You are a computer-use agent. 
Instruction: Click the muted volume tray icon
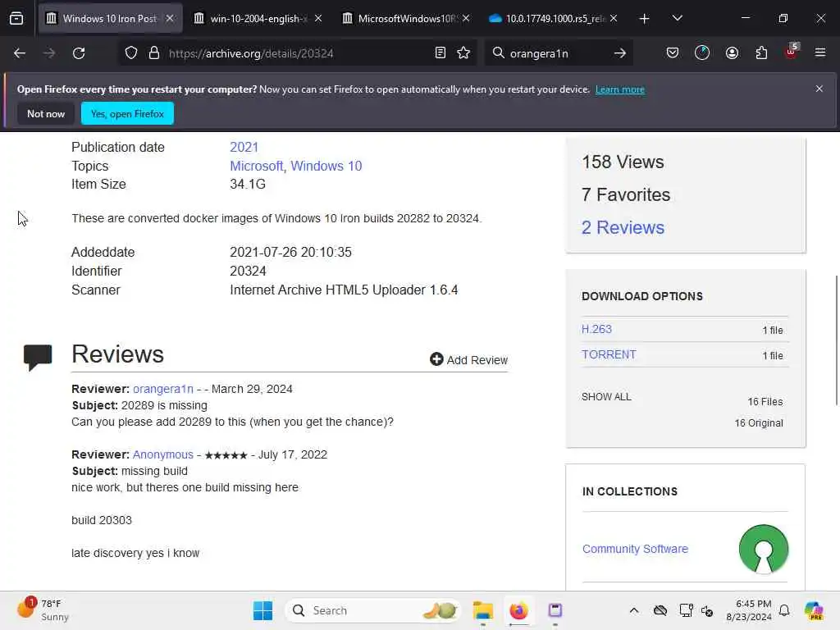[x=706, y=610]
